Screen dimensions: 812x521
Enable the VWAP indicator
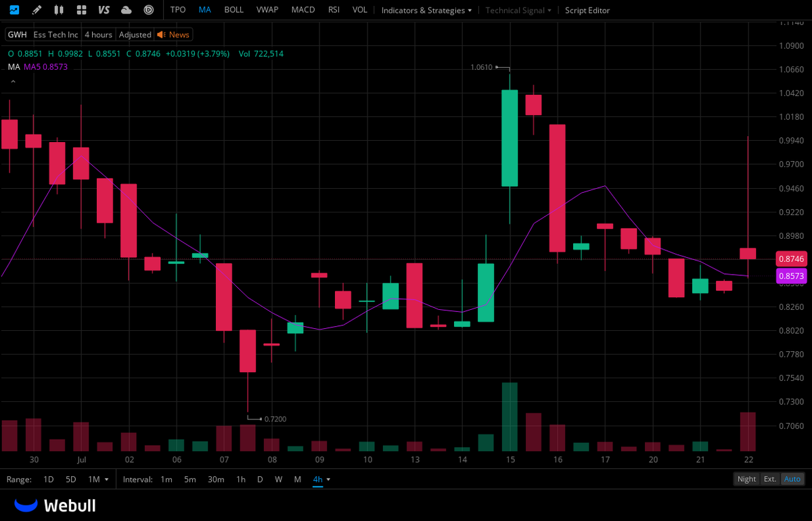click(267, 10)
